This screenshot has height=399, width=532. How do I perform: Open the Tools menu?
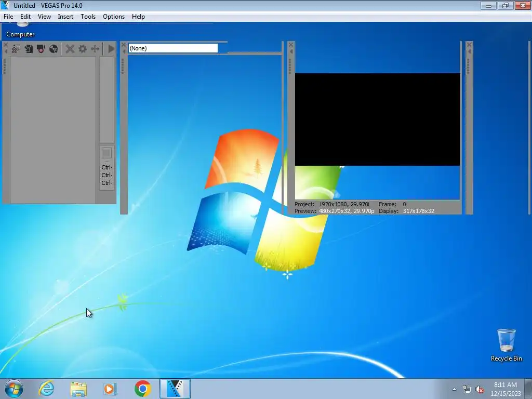click(88, 16)
